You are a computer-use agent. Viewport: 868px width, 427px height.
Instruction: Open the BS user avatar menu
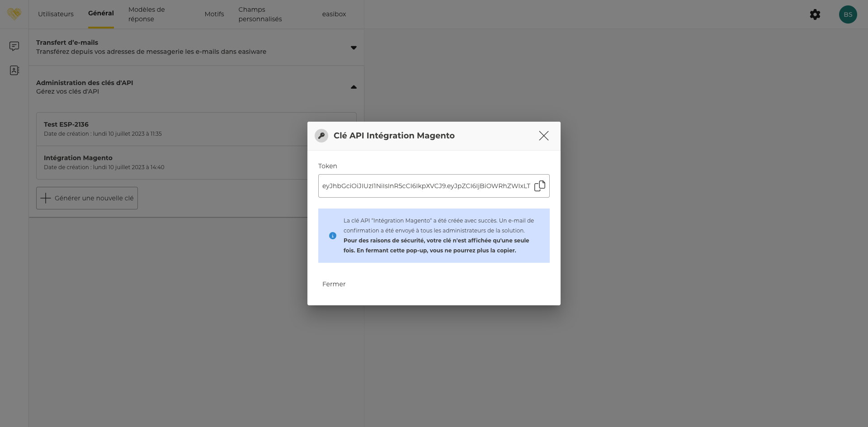click(x=848, y=14)
